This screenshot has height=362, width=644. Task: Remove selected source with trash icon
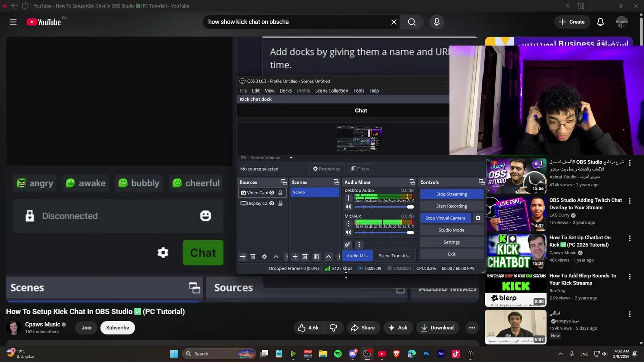[x=253, y=257]
